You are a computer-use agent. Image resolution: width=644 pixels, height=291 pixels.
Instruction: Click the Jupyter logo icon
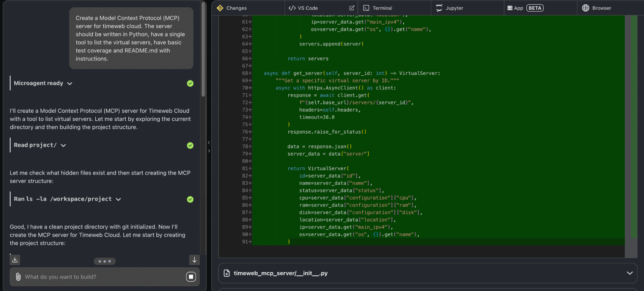point(439,8)
